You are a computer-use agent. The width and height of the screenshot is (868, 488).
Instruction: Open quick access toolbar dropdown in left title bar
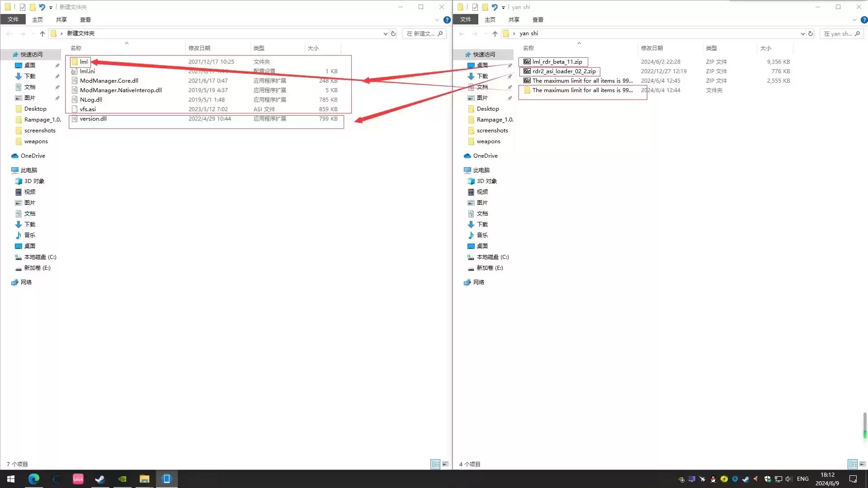tap(51, 7)
